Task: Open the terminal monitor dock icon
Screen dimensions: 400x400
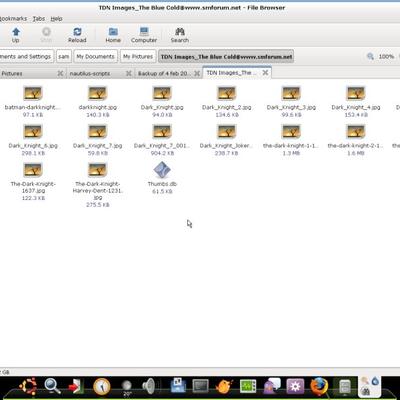Action: 201,387
